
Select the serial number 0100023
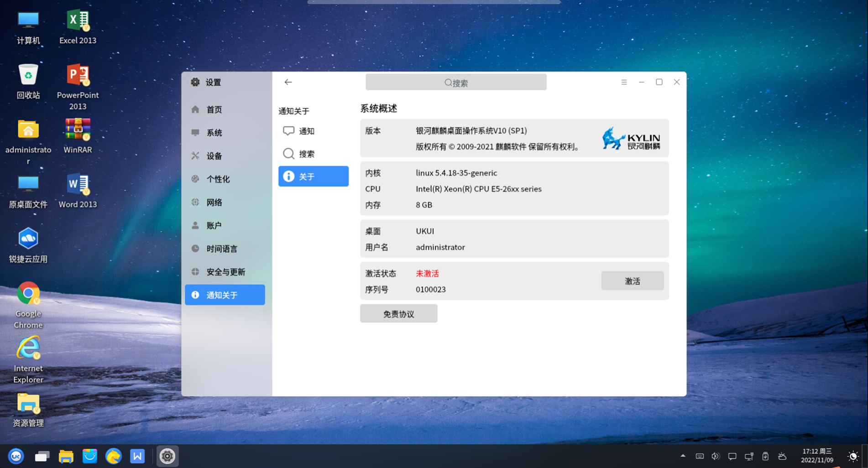(431, 290)
